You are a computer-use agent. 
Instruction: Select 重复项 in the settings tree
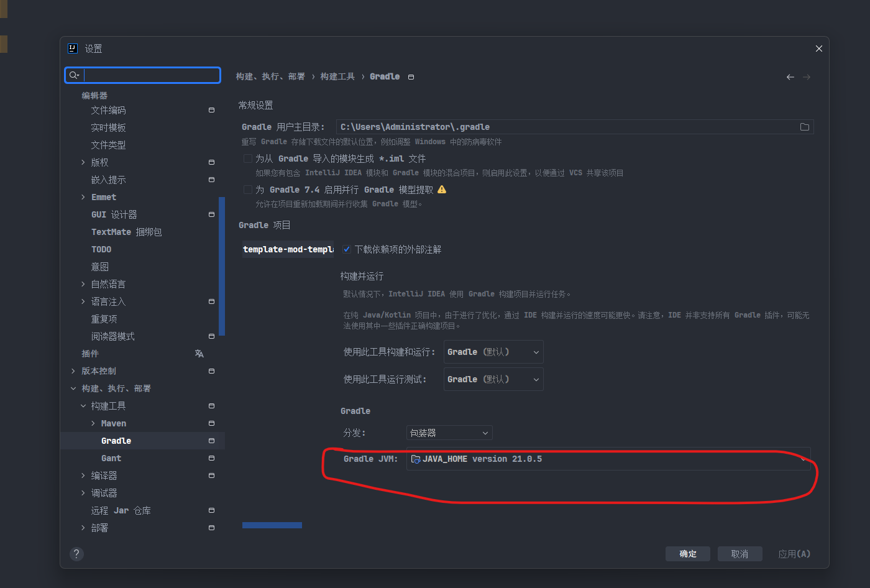point(104,319)
